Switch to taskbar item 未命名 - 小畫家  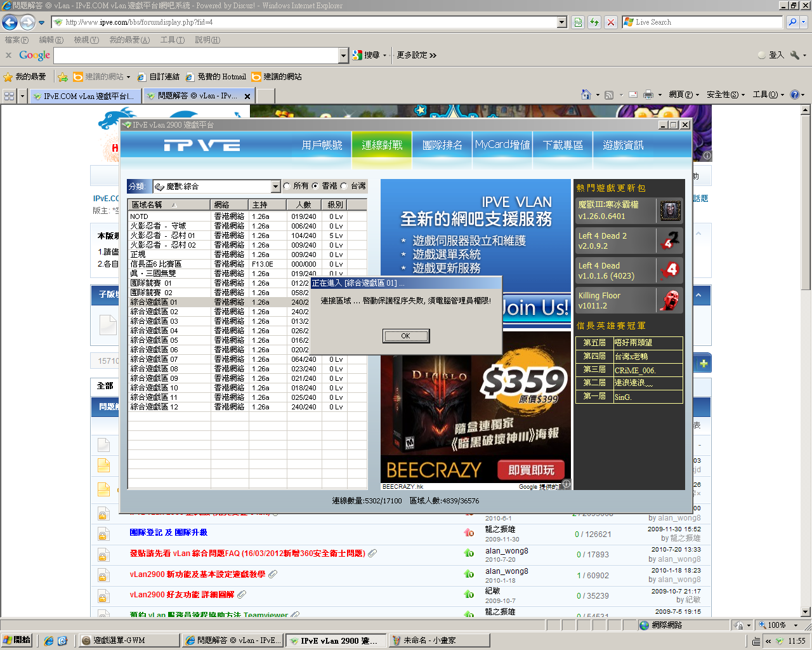[439, 640]
